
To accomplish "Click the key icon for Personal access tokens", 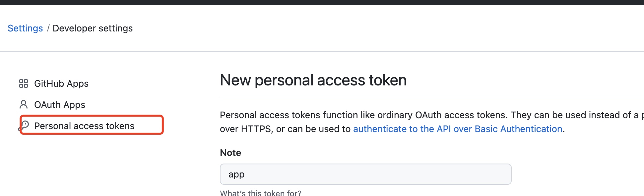I will click(x=24, y=125).
